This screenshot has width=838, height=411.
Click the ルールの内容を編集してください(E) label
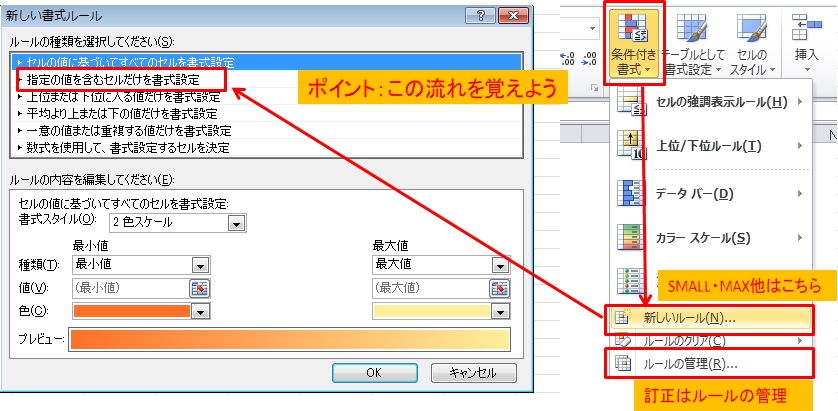[x=92, y=180]
